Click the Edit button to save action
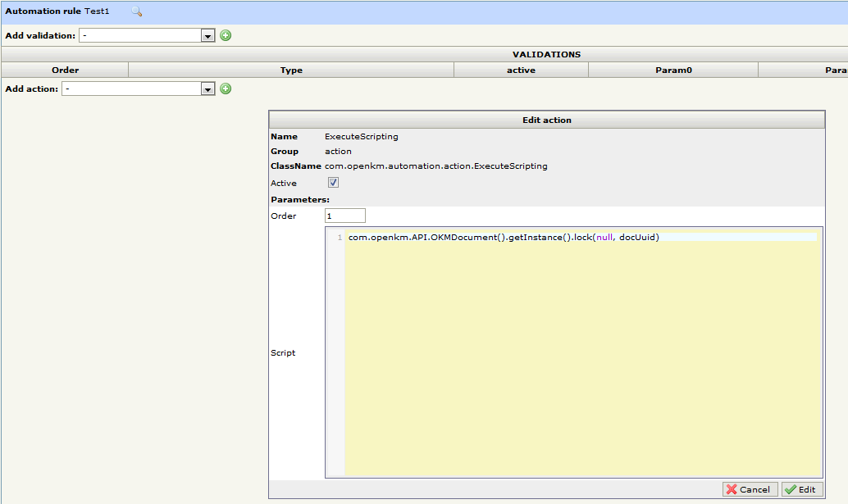Viewport: 848px width, 504px height. click(x=800, y=489)
